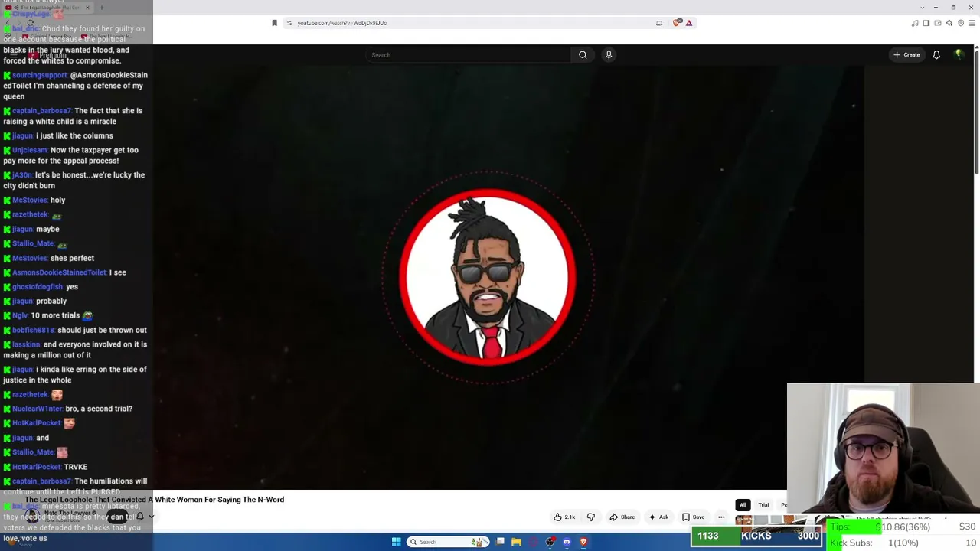The image size is (980, 551).
Task: Open the Brave Wallet icon
Action: pos(938,23)
